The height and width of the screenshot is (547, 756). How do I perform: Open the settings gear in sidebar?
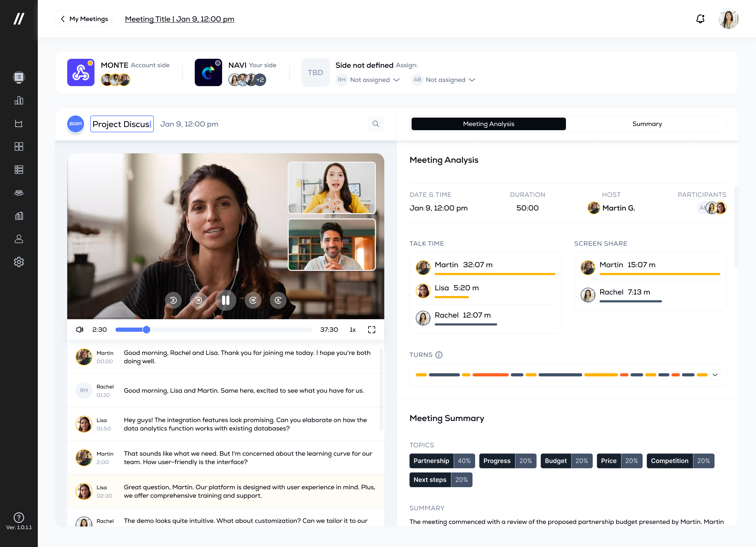coord(19,262)
